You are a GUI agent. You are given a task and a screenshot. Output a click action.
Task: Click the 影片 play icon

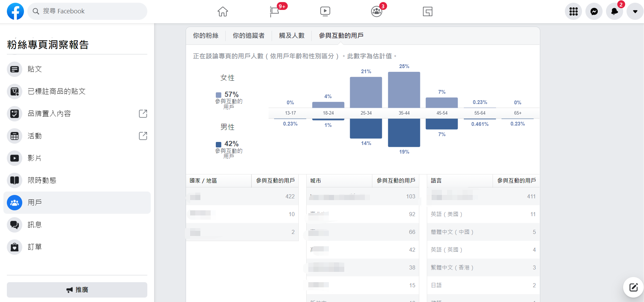tap(14, 158)
